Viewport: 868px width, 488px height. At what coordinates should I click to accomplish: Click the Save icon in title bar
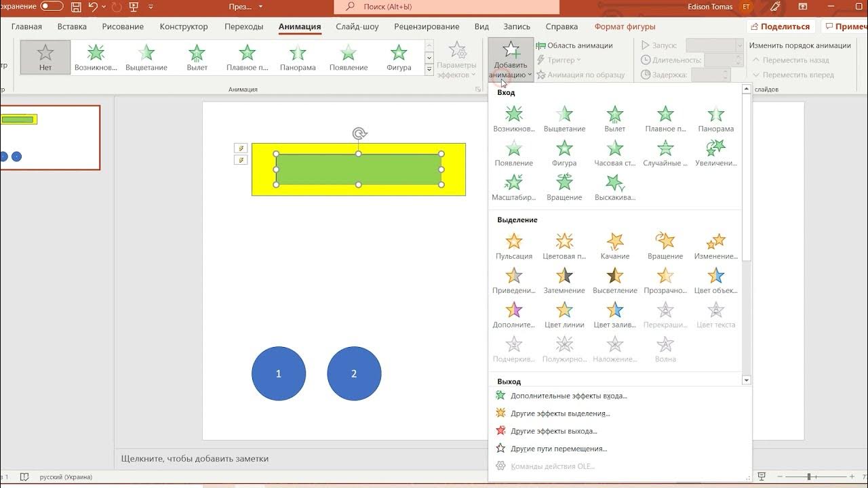76,7
